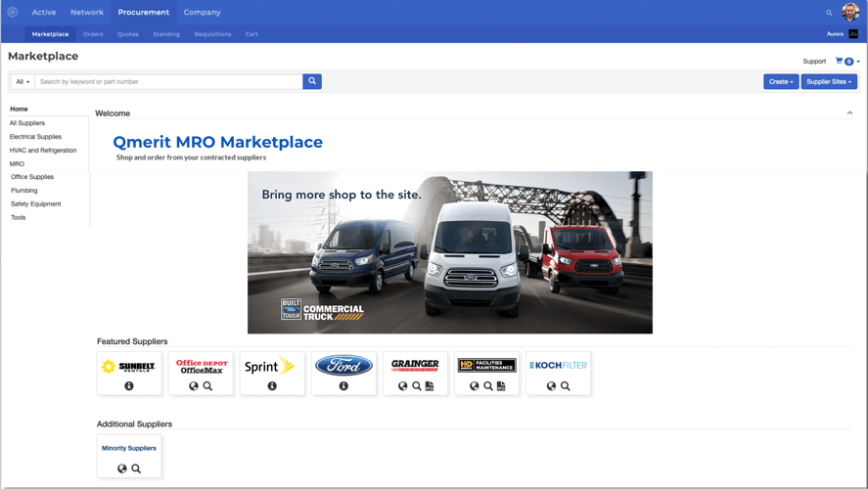Open the shopping cart icon
The height and width of the screenshot is (489, 868).
(x=839, y=61)
